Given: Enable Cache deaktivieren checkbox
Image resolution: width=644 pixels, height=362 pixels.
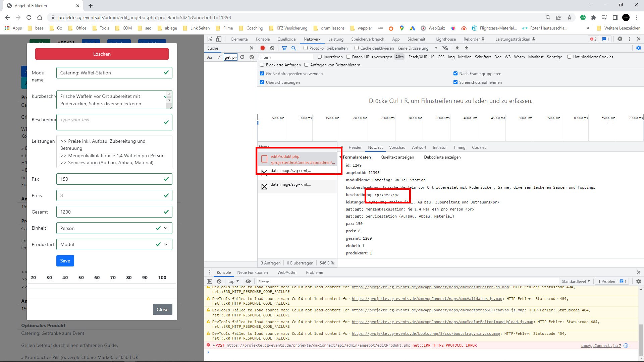Looking at the screenshot, I should point(357,48).
